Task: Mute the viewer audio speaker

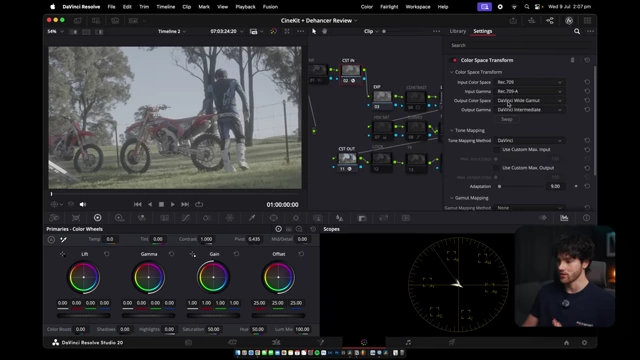Action: [x=83, y=204]
